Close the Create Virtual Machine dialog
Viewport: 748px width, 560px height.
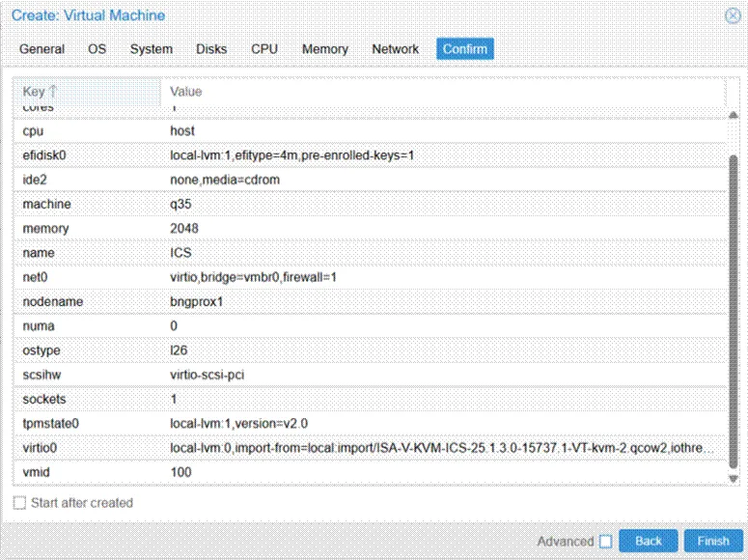pyautogui.click(x=733, y=15)
